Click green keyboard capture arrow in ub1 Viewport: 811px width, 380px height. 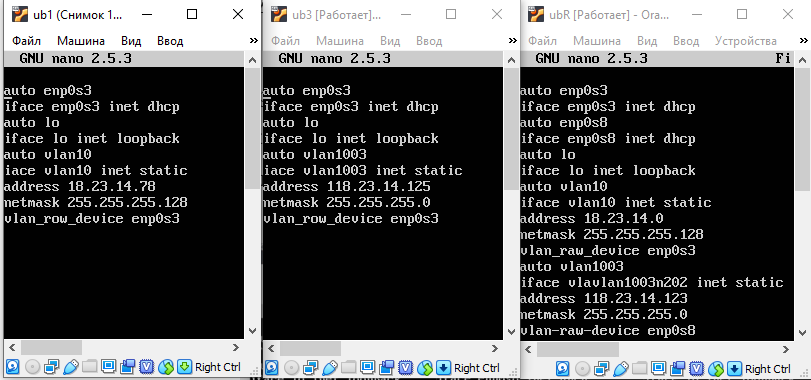point(185,367)
